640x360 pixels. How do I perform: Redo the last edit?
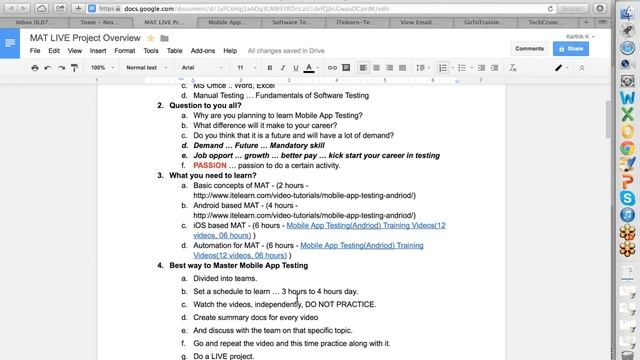coord(61,68)
